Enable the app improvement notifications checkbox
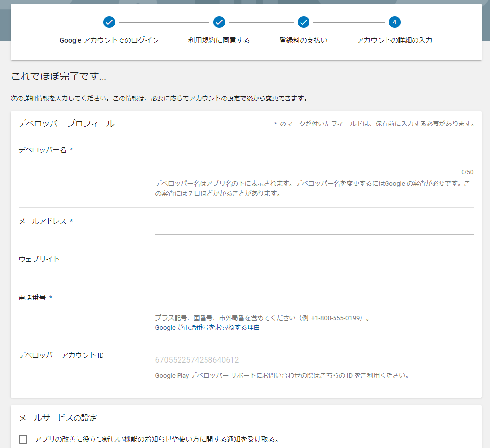Image resolution: width=490 pixels, height=448 pixels. point(23,439)
